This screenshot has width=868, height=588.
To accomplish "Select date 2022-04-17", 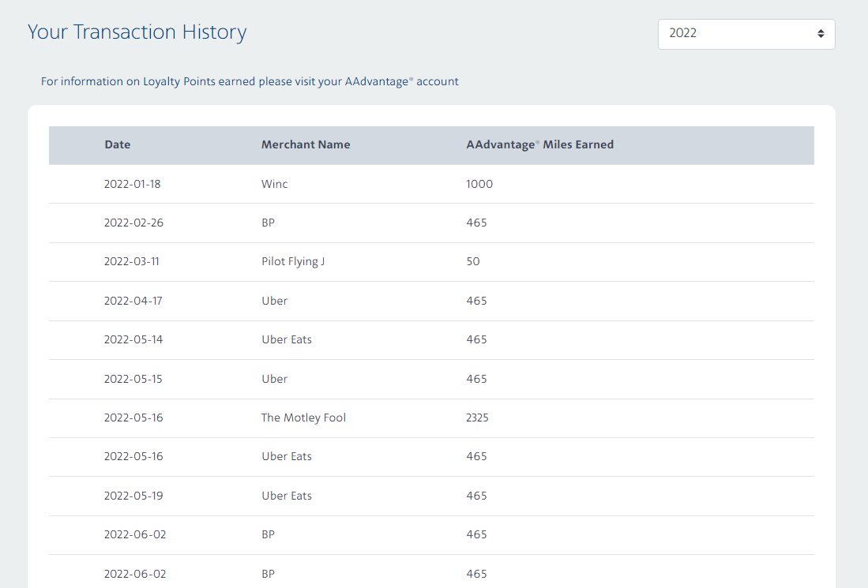I will tap(133, 301).
